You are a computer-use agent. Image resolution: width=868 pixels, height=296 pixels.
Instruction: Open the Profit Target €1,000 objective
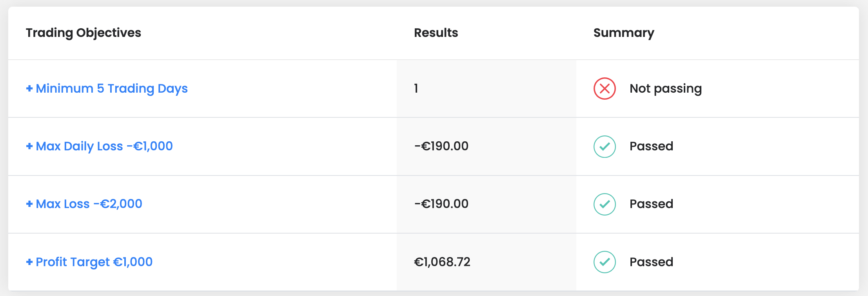tap(94, 262)
